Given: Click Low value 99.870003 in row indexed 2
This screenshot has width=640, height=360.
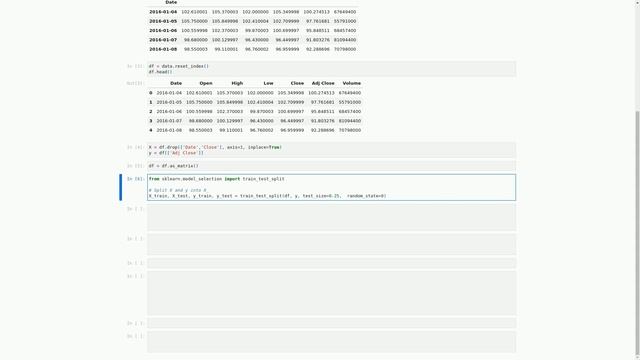Looking at the screenshot, I should tap(262, 111).
